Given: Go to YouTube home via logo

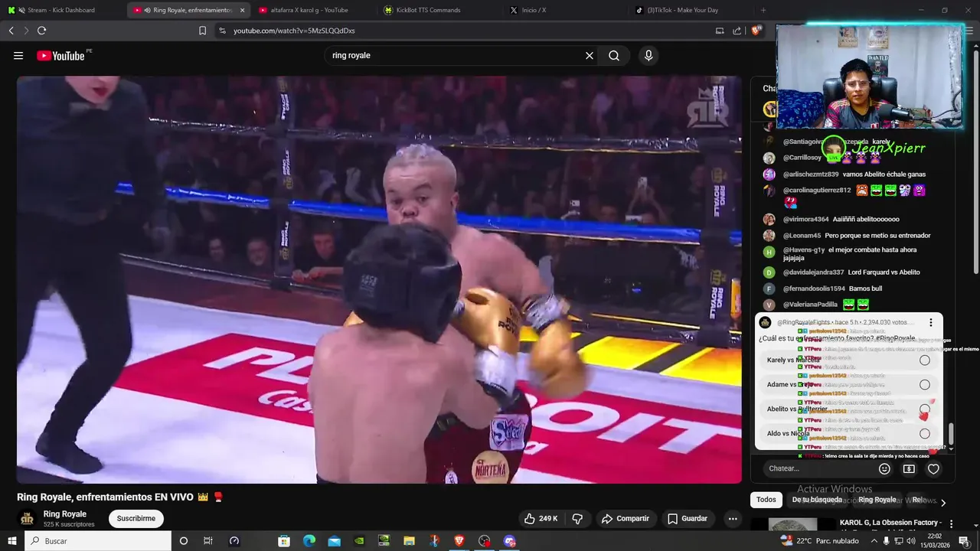Looking at the screenshot, I should [60, 56].
